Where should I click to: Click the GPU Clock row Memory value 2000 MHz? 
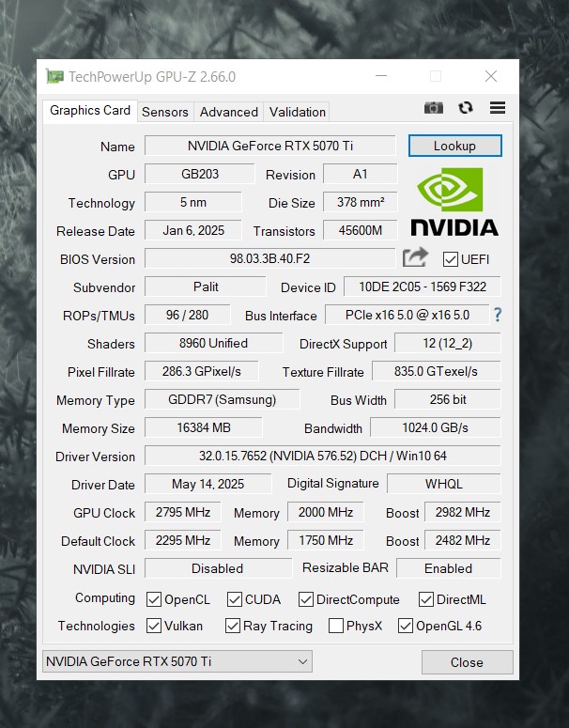325,513
